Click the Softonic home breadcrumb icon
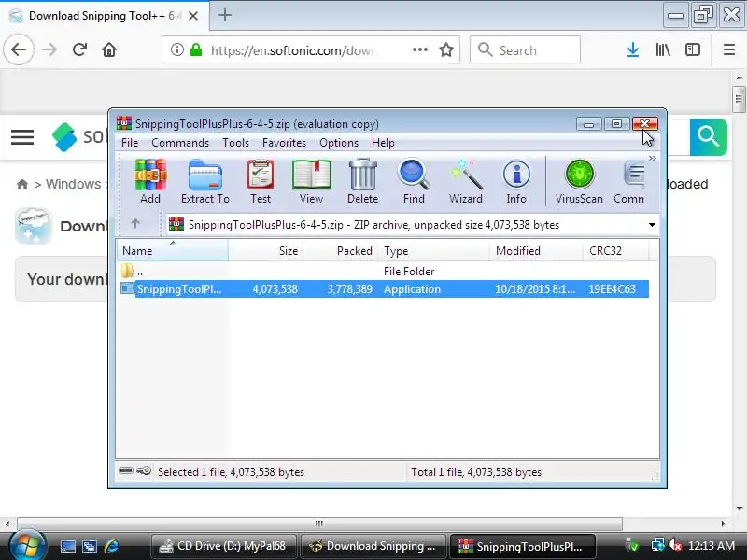The height and width of the screenshot is (560, 747). click(21, 184)
